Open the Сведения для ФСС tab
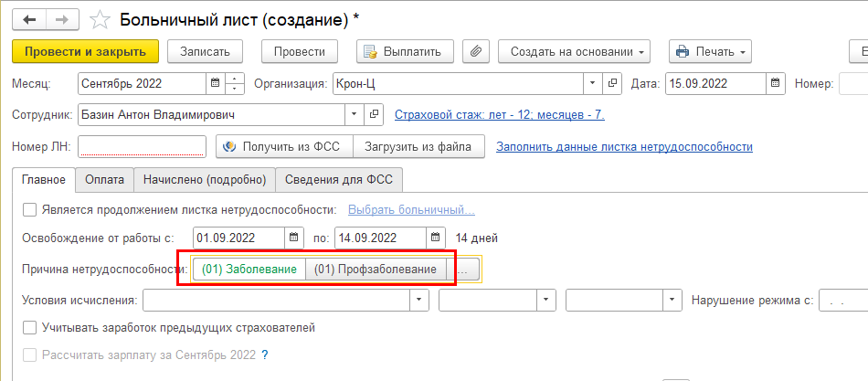This screenshot has width=868, height=381. (338, 180)
